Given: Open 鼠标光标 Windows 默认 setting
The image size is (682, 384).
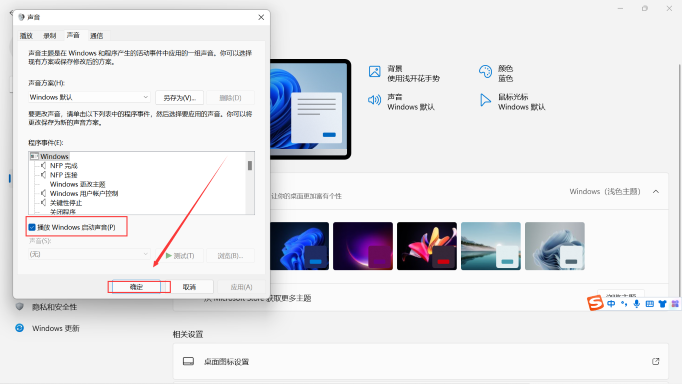Looking at the screenshot, I should 512,102.
